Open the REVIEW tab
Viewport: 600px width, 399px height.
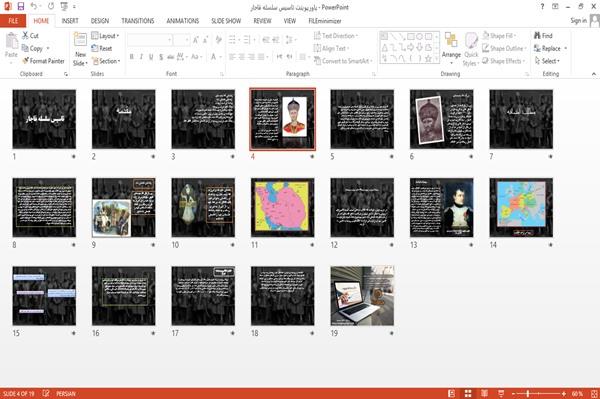click(262, 21)
